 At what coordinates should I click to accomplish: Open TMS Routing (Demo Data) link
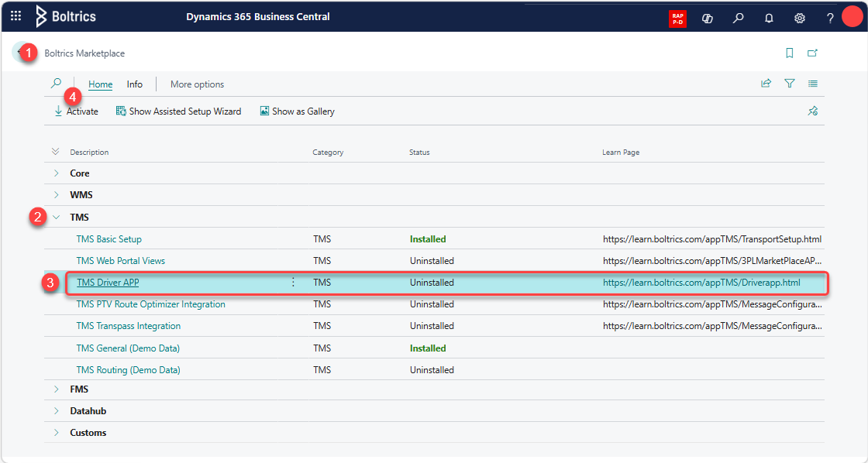pos(129,369)
